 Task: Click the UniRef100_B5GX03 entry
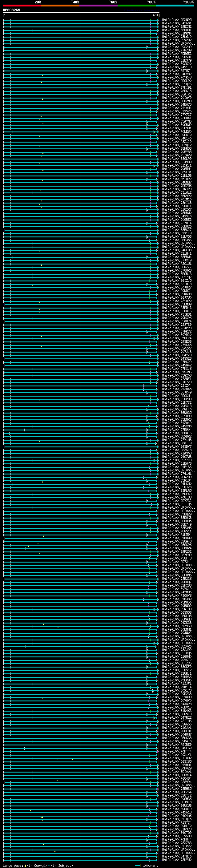(x=177, y=375)
